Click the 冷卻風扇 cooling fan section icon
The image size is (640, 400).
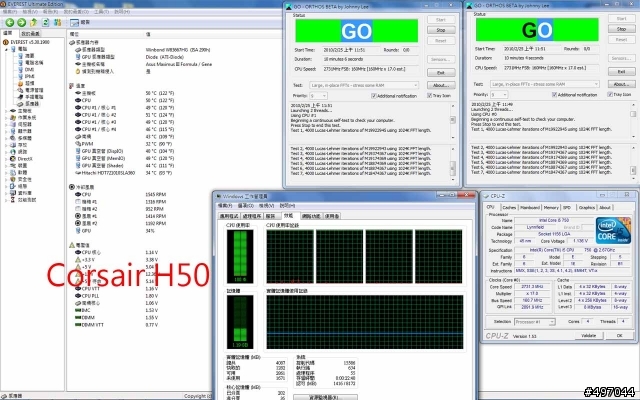point(72,187)
